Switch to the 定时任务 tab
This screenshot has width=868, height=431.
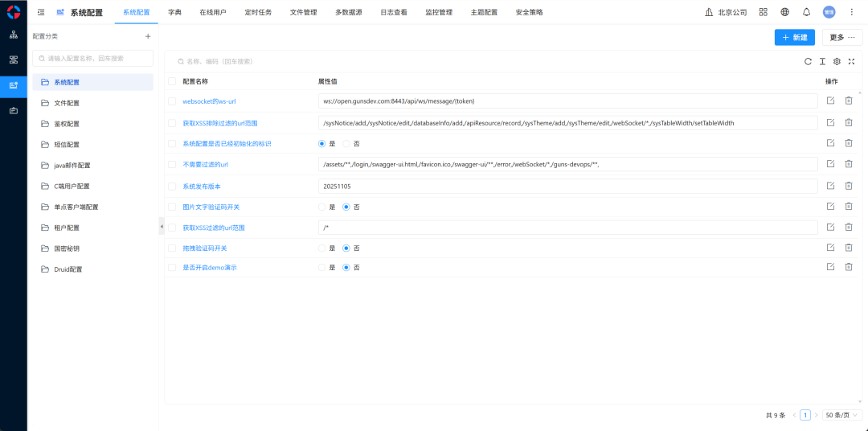pos(258,12)
